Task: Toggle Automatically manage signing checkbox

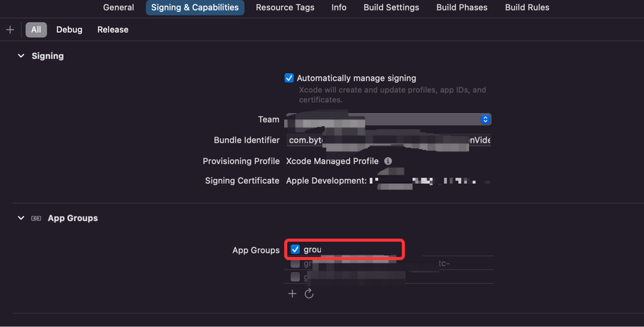Action: pos(289,78)
